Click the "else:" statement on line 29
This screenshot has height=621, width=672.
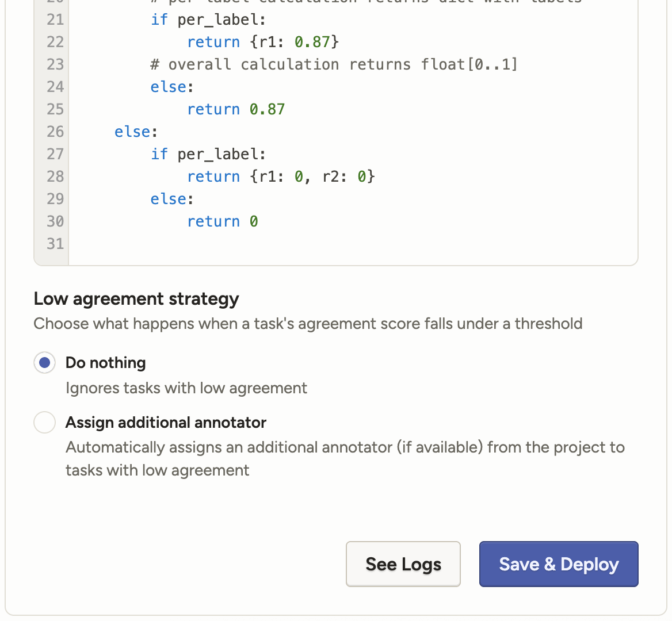pos(172,199)
